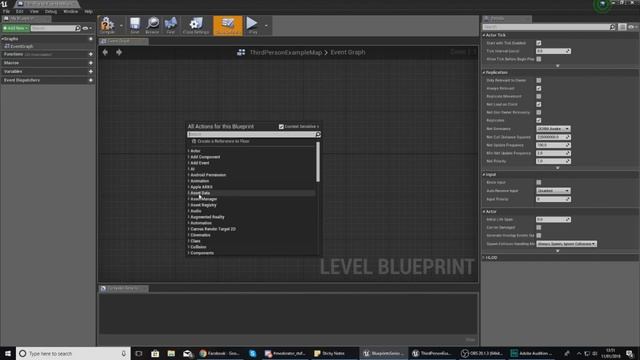
Task: Click the Details panel search magnifier icon
Action: click(x=612, y=27)
